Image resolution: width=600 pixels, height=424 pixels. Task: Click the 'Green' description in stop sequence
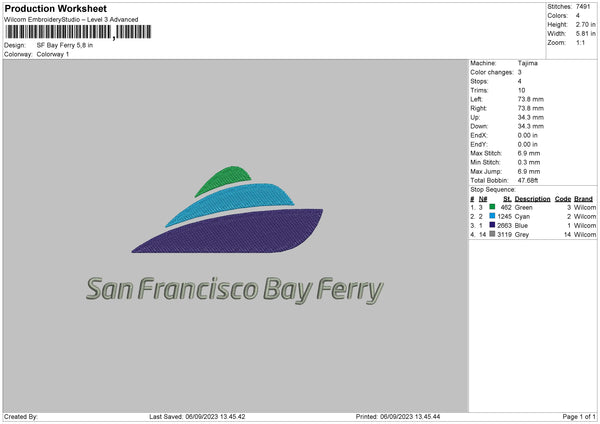tap(523, 207)
